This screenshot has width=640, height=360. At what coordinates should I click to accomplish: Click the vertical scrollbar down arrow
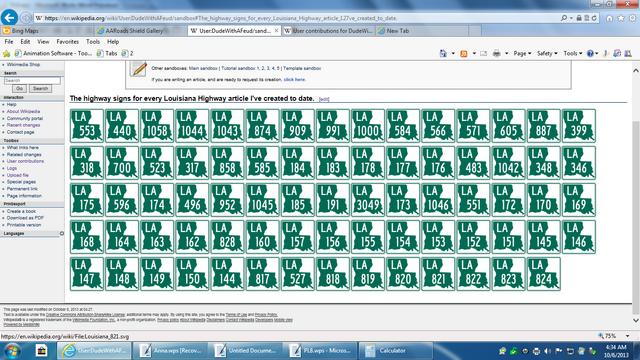pyautogui.click(x=636, y=320)
